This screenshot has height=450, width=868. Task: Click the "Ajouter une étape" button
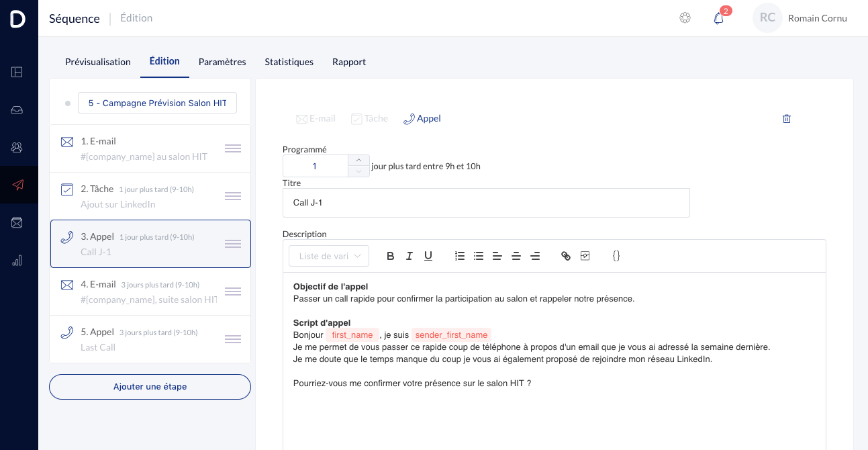pos(150,387)
